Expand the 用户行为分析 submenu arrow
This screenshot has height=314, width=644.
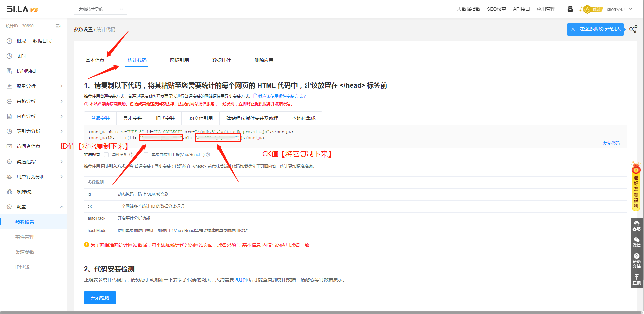[62, 177]
